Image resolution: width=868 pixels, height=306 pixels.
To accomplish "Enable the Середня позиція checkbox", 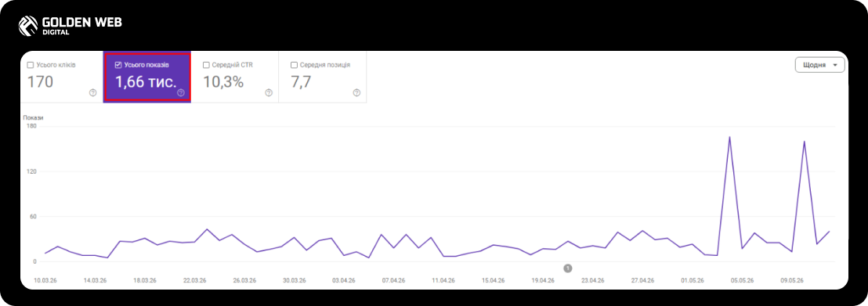I will click(x=294, y=65).
